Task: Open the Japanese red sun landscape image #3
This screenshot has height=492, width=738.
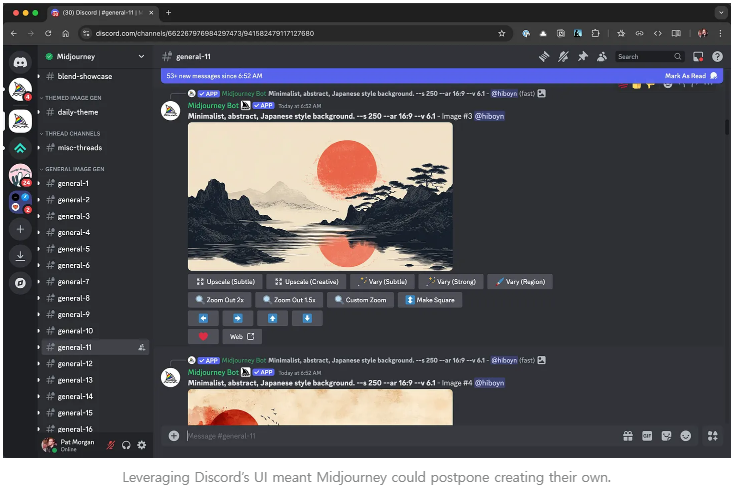Action: click(320, 196)
